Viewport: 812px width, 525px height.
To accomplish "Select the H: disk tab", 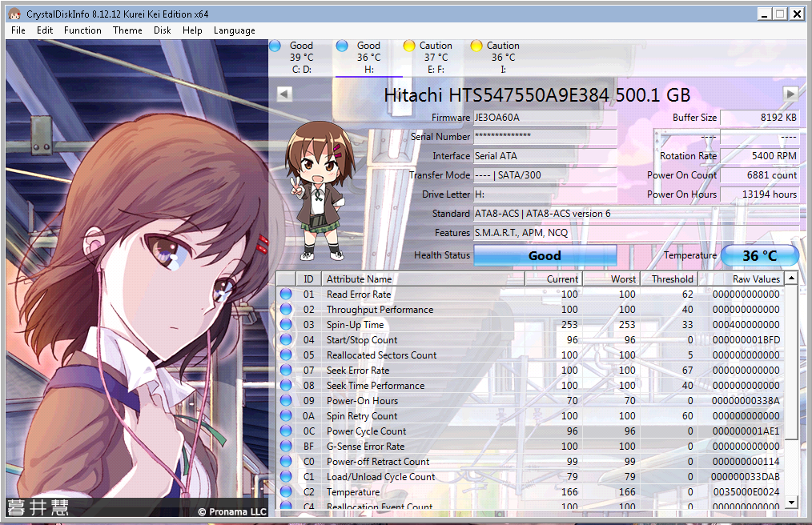I will [x=368, y=58].
